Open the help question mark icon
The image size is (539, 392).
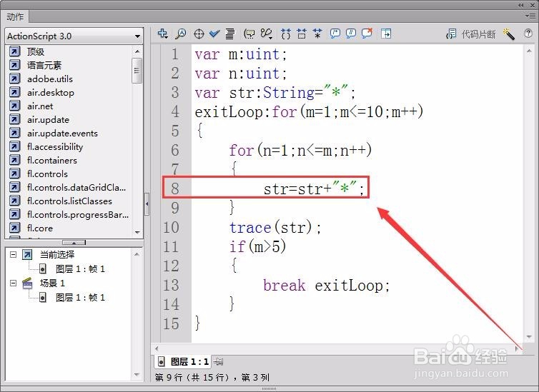tap(528, 34)
